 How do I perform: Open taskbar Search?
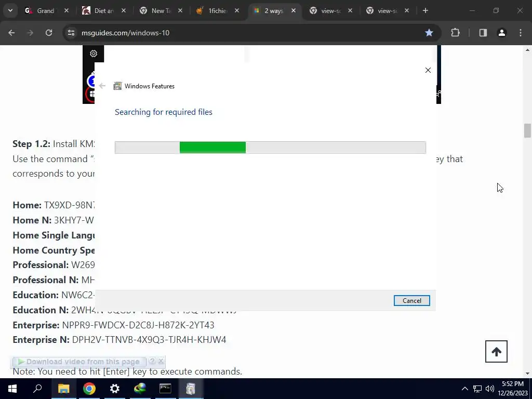point(37,389)
